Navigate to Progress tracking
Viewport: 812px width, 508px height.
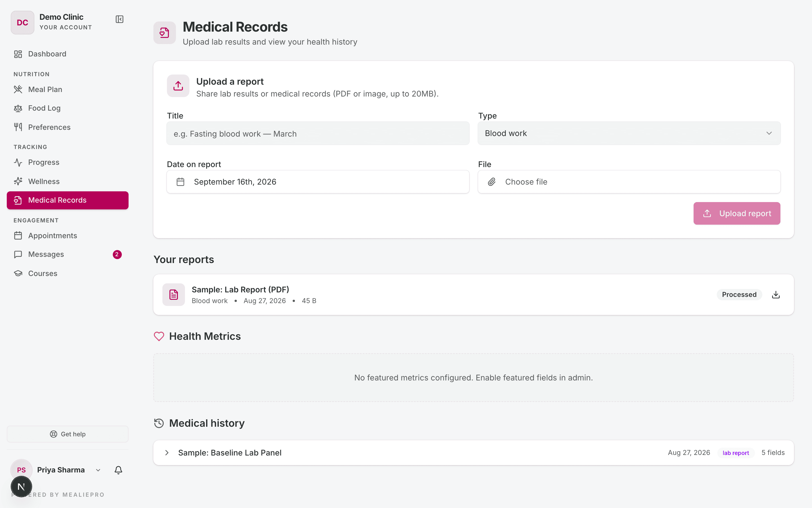pos(67,162)
